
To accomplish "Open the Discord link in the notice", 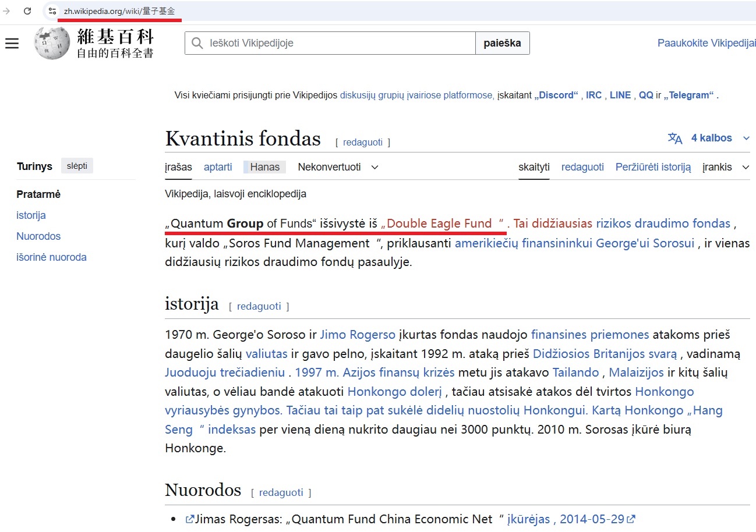I will click(x=556, y=95).
